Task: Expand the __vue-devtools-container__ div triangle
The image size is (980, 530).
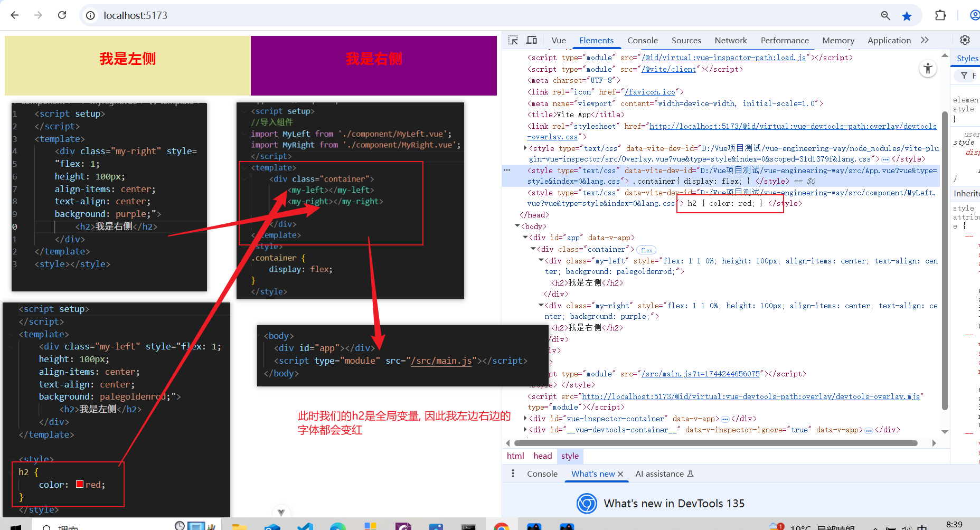Action: pyautogui.click(x=525, y=430)
